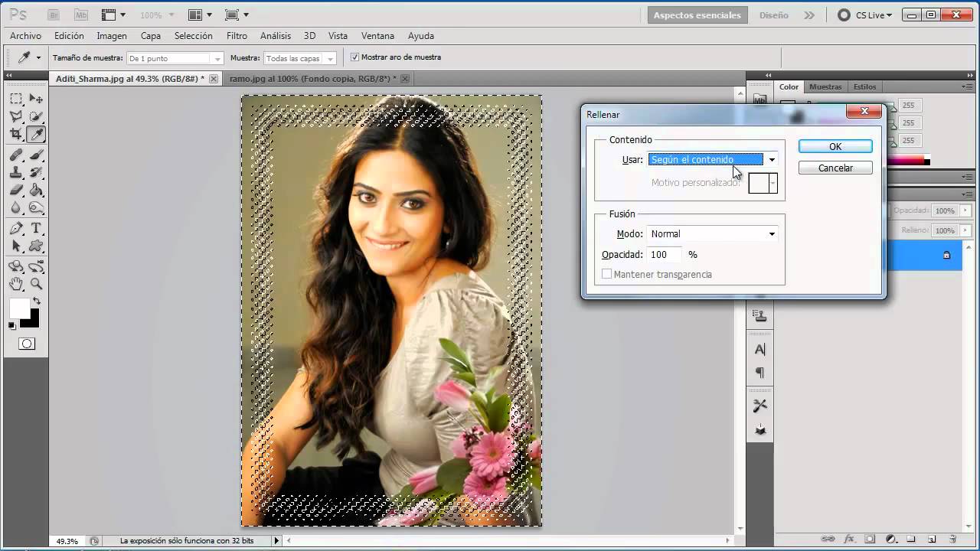Swap foreground and background colors
This screenshot has height=551, width=980.
point(36,302)
